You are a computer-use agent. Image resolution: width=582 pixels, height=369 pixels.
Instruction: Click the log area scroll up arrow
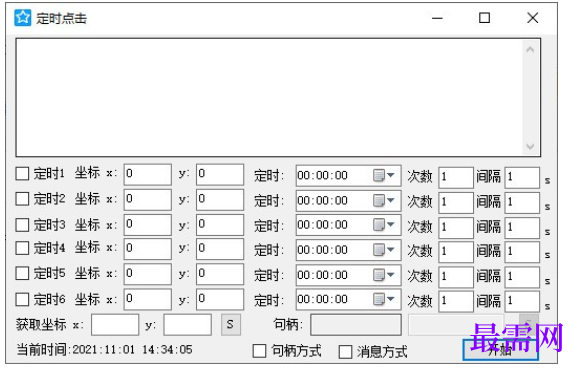(x=530, y=50)
